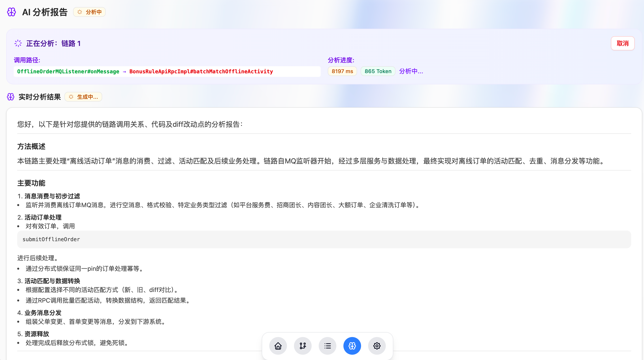Click the 主要功能 section heading
The width and height of the screenshot is (644, 360).
pos(31,183)
